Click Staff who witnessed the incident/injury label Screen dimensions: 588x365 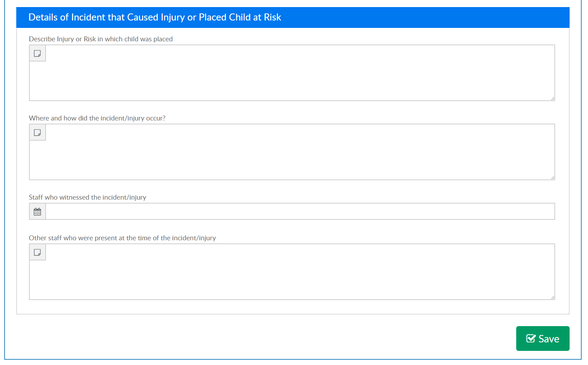87,197
